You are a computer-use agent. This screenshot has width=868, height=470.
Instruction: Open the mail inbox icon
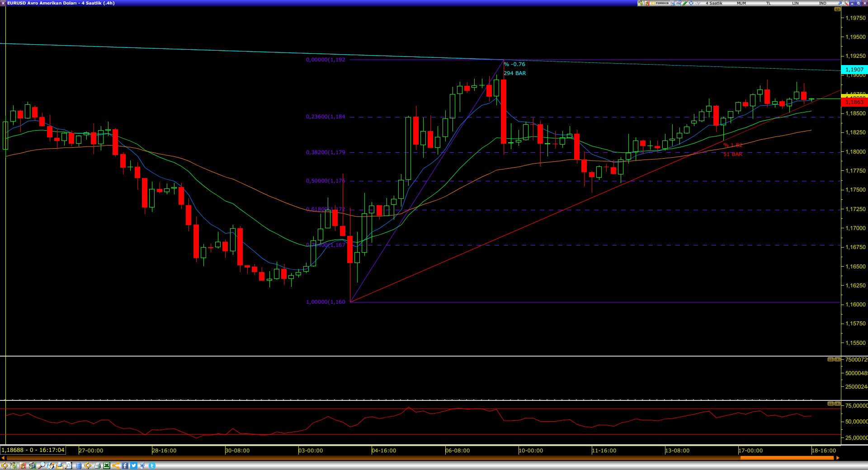pyautogui.click(x=60, y=465)
